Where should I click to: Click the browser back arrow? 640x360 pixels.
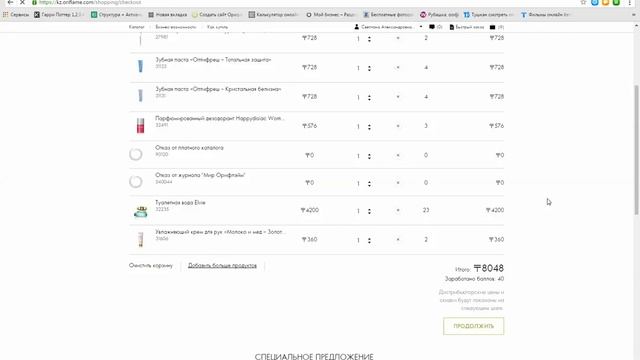click(10, 2)
